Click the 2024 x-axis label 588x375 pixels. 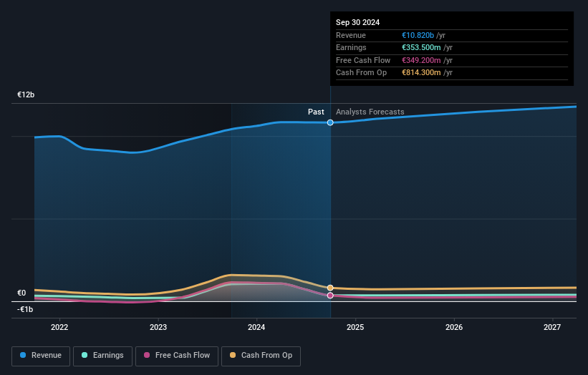(256, 327)
